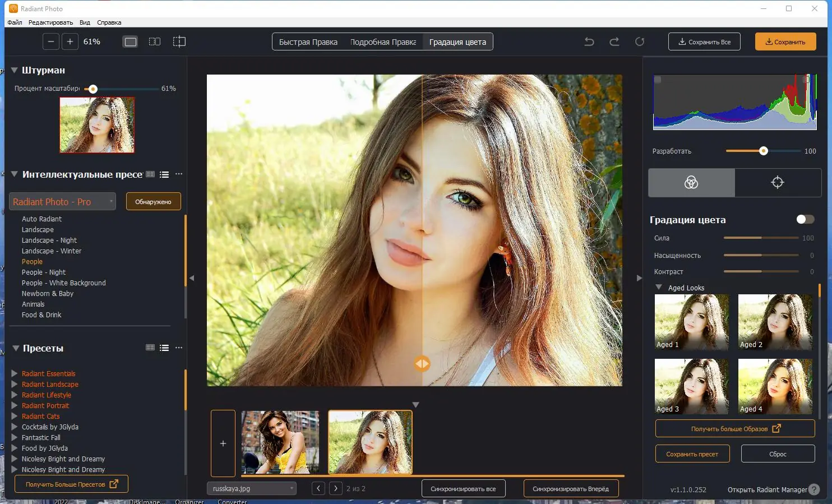Image resolution: width=832 pixels, height=504 pixels.
Task: Click the Сила slider track
Action: (761, 238)
